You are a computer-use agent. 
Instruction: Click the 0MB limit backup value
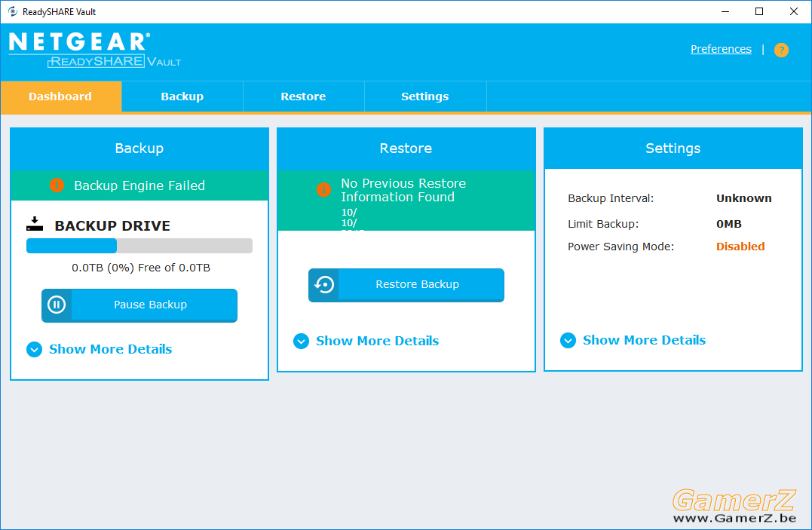(x=728, y=224)
